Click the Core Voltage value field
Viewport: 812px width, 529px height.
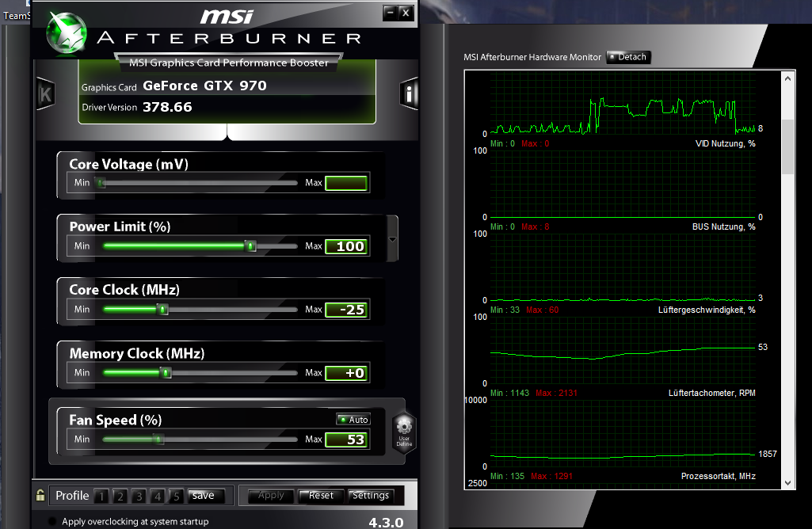coord(346,183)
